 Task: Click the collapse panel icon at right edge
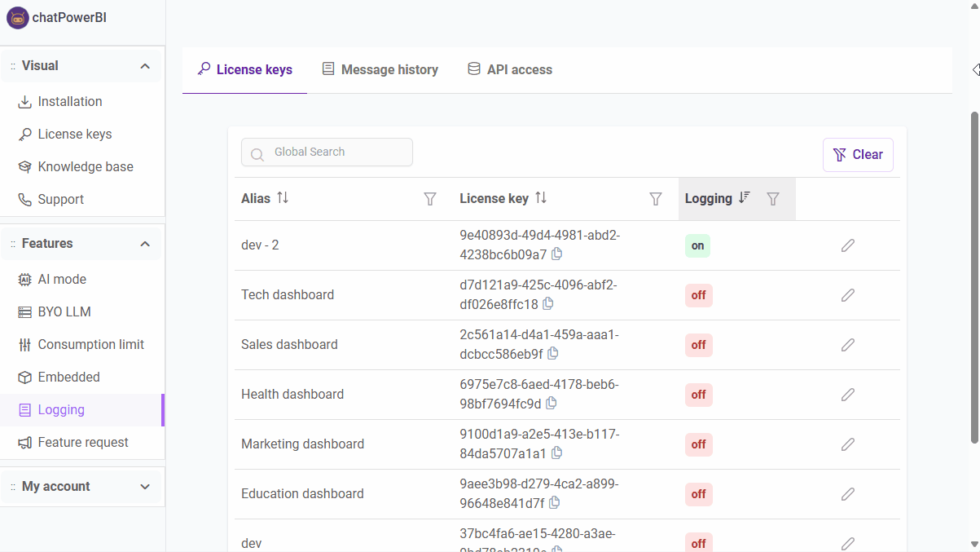(x=976, y=70)
